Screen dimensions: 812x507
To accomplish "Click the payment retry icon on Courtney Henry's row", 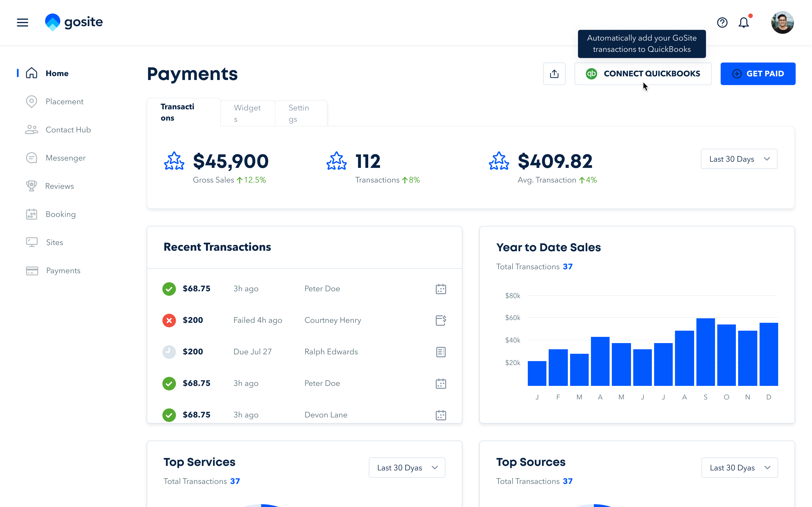I will [441, 320].
